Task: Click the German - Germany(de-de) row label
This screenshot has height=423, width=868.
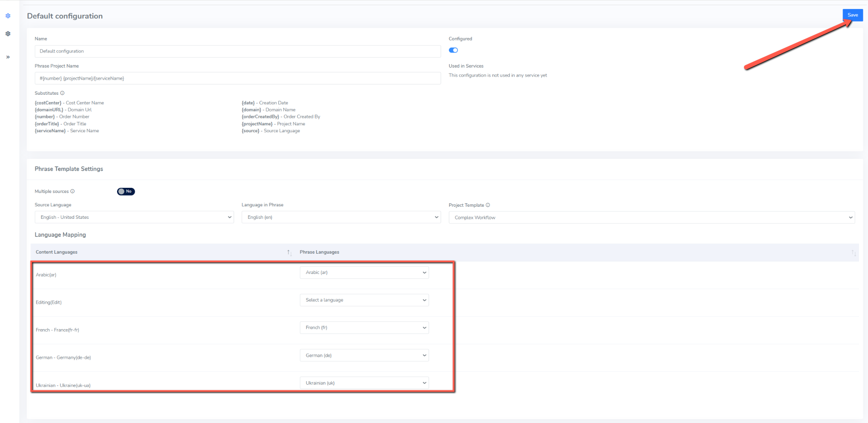Action: pyautogui.click(x=63, y=358)
